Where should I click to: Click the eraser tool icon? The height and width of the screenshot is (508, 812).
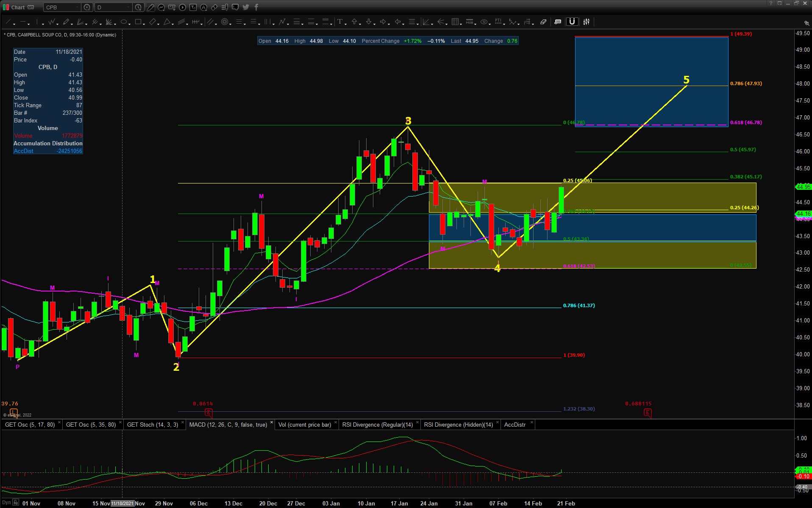[x=543, y=22]
